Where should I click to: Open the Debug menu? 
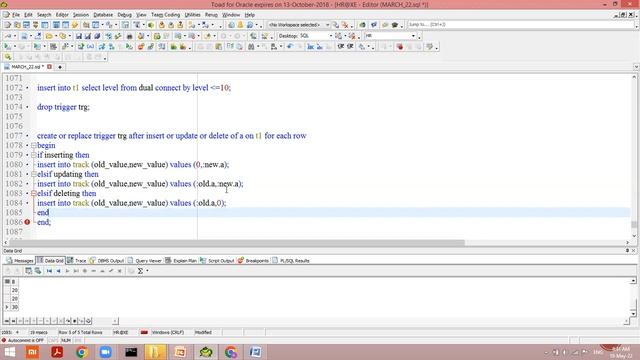124,15
